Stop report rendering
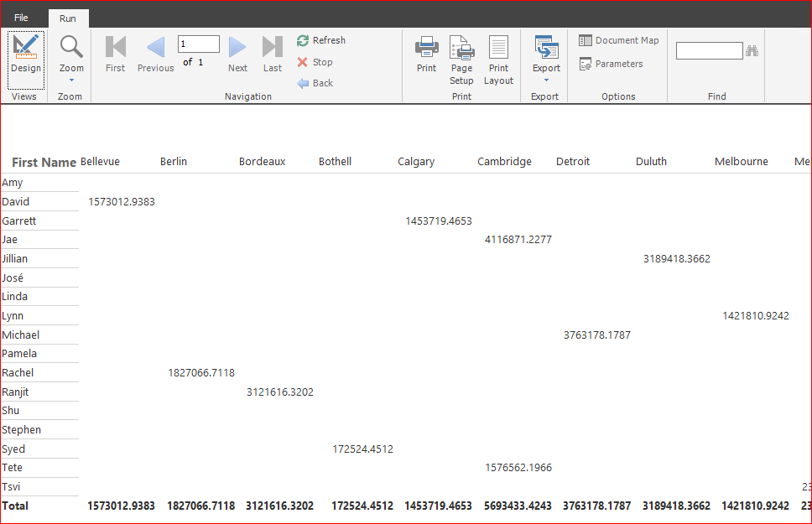This screenshot has height=524, width=812. 315,62
